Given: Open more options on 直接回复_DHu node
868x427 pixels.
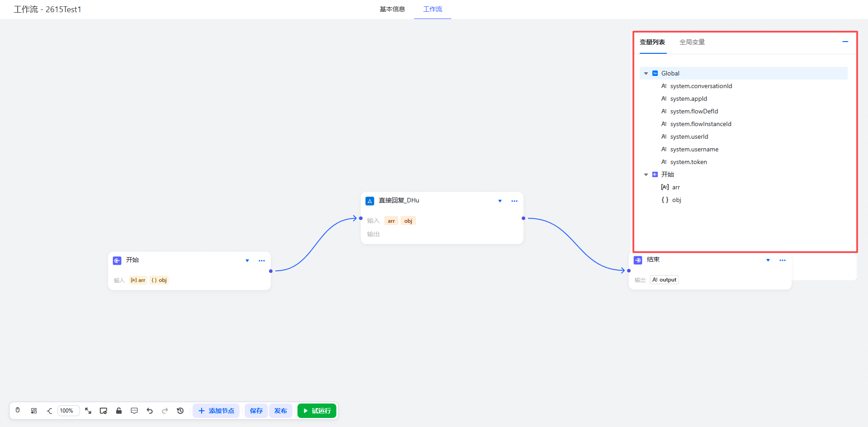Looking at the screenshot, I should click(514, 201).
